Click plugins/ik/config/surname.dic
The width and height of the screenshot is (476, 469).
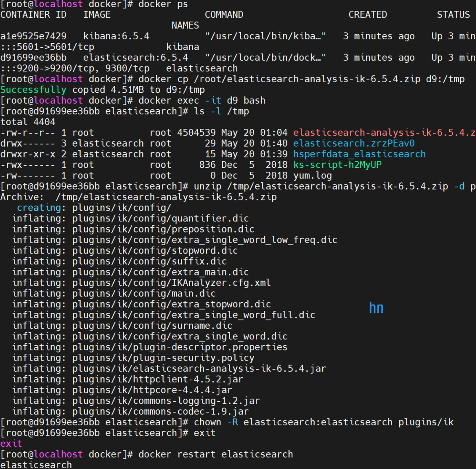153,326
